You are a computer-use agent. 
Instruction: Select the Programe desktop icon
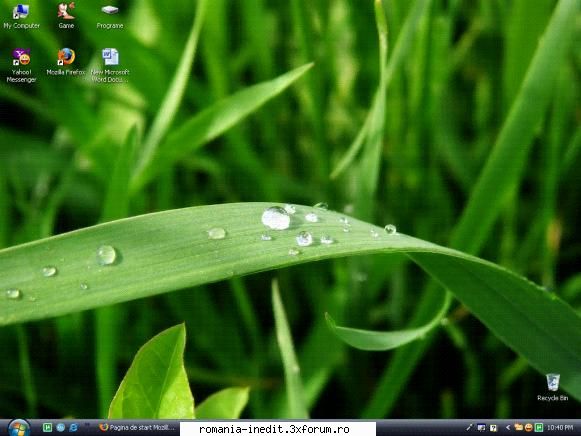pyautogui.click(x=110, y=16)
